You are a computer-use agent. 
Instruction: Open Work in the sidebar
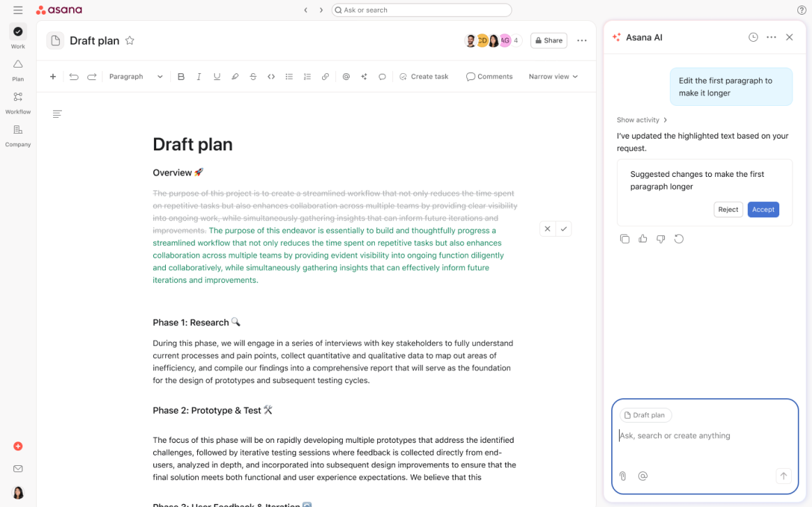click(18, 37)
